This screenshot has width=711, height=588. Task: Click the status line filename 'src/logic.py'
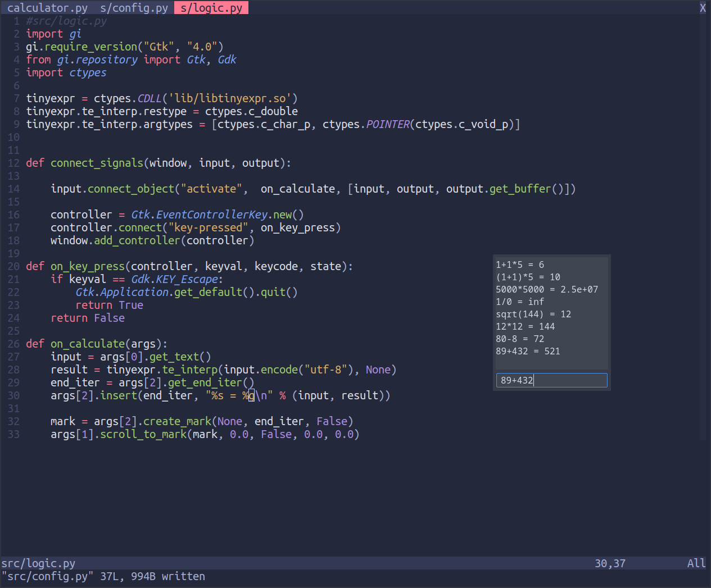coord(38,563)
